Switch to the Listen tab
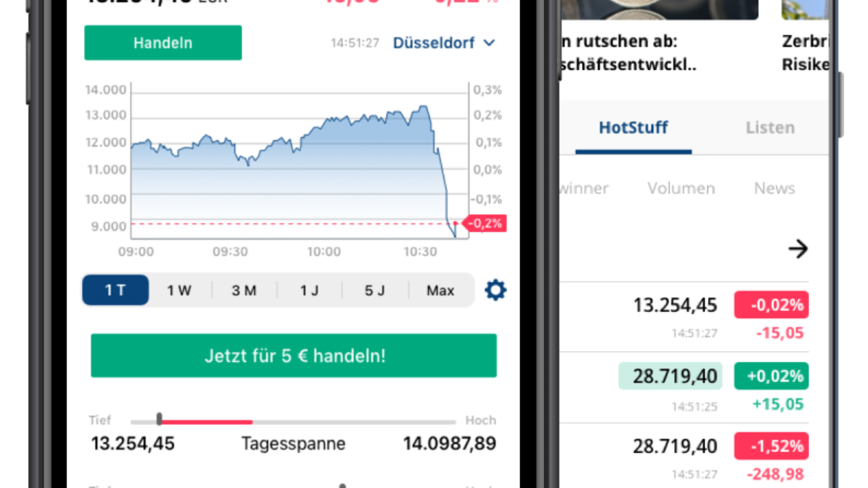Viewport: 868px width, 488px height. coord(770,127)
